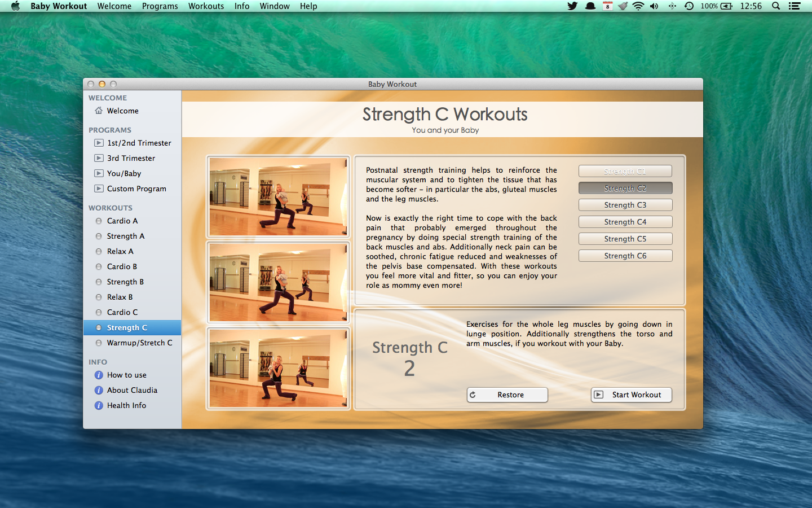Image resolution: width=812 pixels, height=508 pixels.
Task: Open the Apple menu
Action: [15, 6]
